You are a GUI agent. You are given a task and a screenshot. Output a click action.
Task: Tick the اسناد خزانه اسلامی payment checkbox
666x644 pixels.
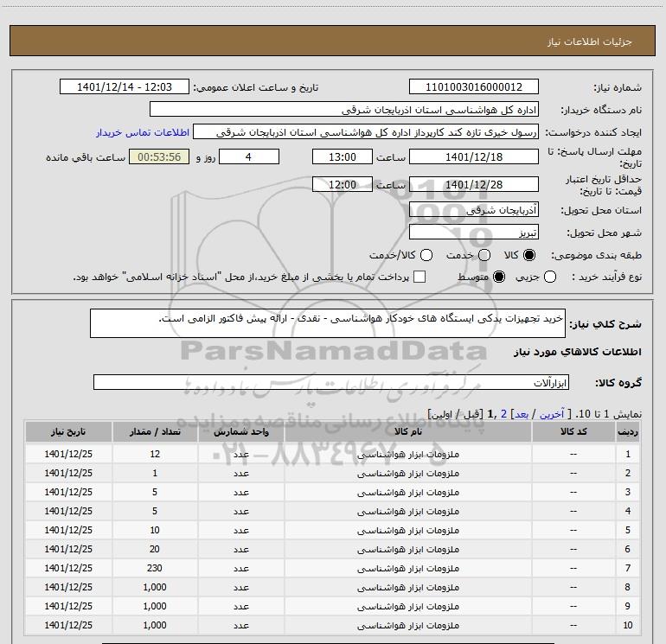pyautogui.click(x=419, y=277)
